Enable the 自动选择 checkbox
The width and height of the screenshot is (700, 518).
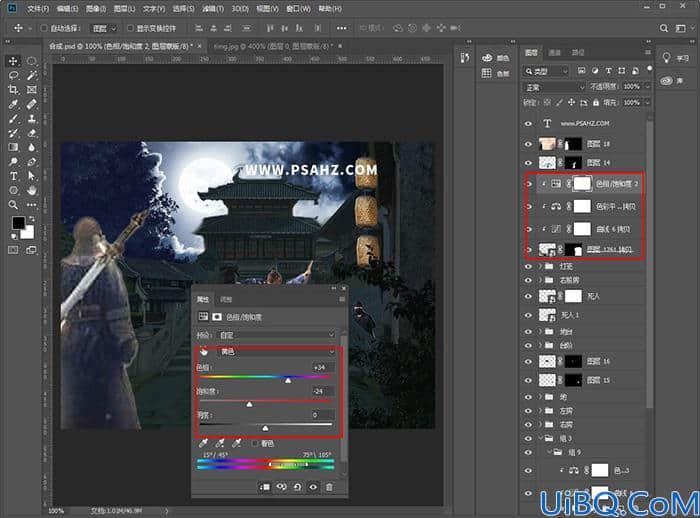(x=44, y=28)
